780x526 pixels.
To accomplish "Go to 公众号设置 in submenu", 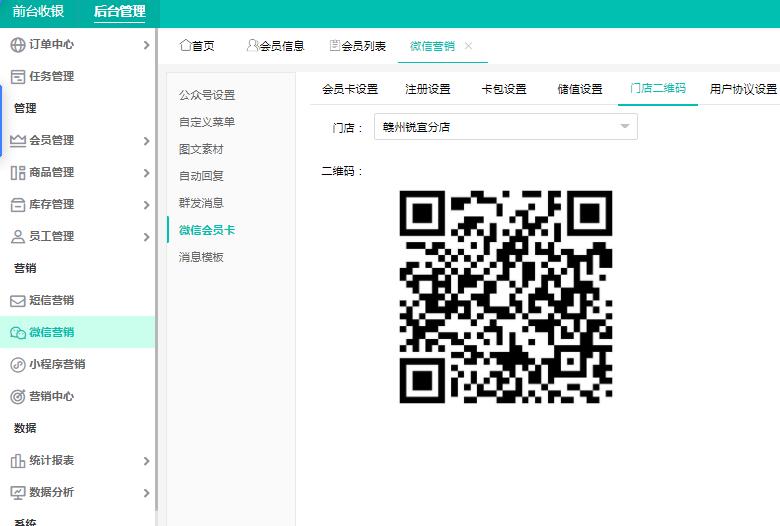I will tap(207, 95).
